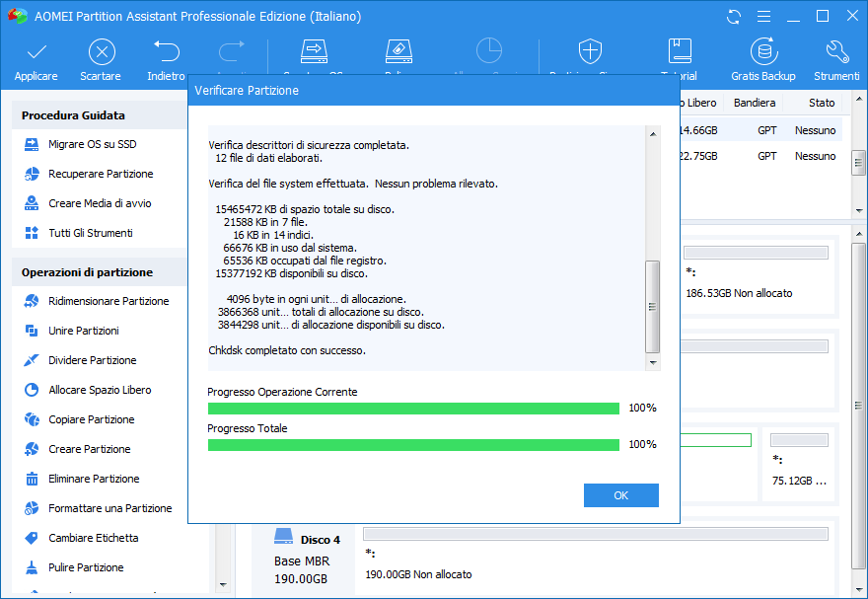Select the row with 14.66GB free
The image size is (868, 599).
760,130
